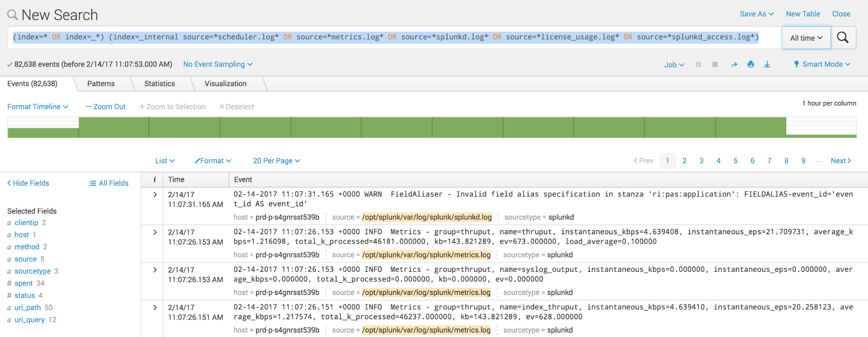Go to results page 3
The height and width of the screenshot is (337, 868).
click(x=701, y=161)
